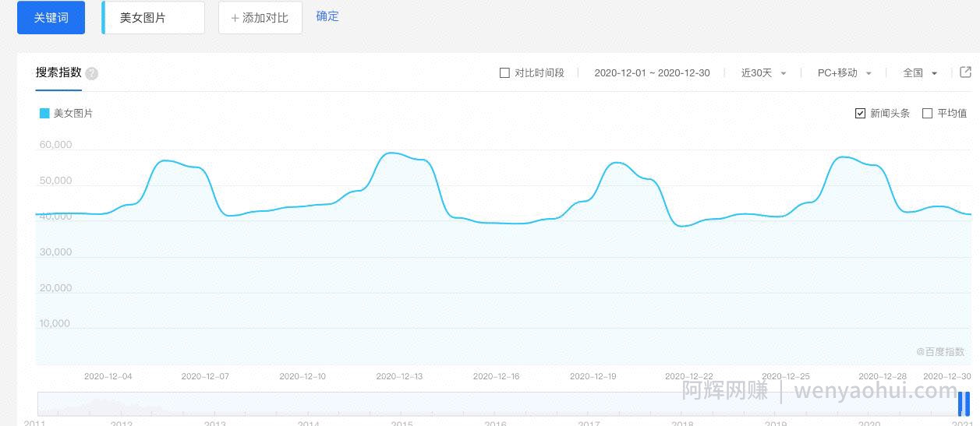
Task: Click the 2020-12-10 x-axis date label
Action: coord(302,377)
